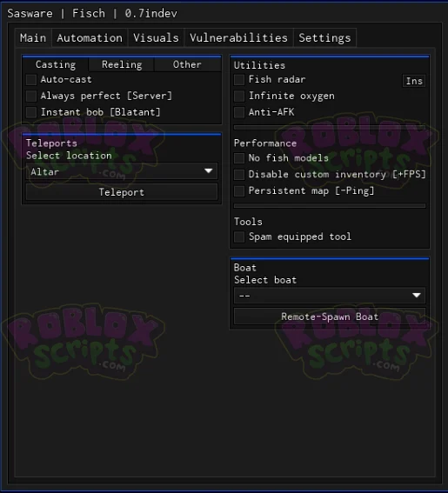Enable Spam equipped tool
Viewport: 448px width, 493px height.
click(239, 237)
